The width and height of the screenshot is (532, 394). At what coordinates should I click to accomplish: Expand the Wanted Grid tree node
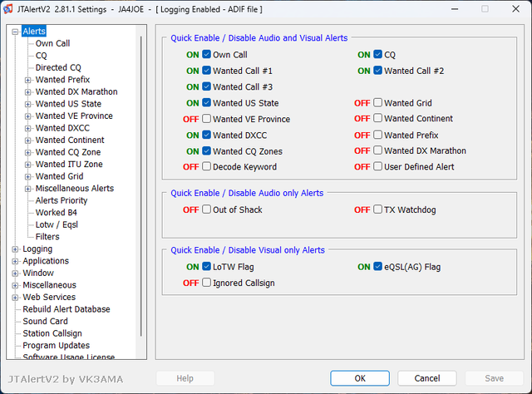27,177
